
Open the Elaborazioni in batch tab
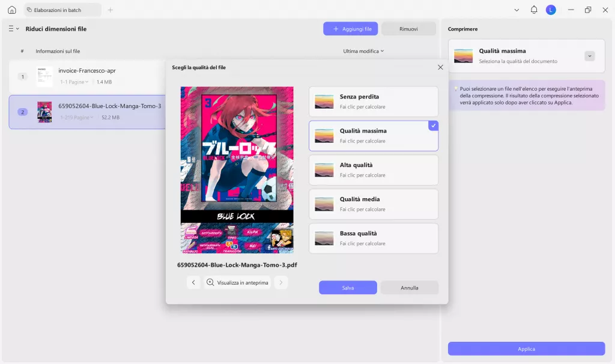click(x=62, y=10)
